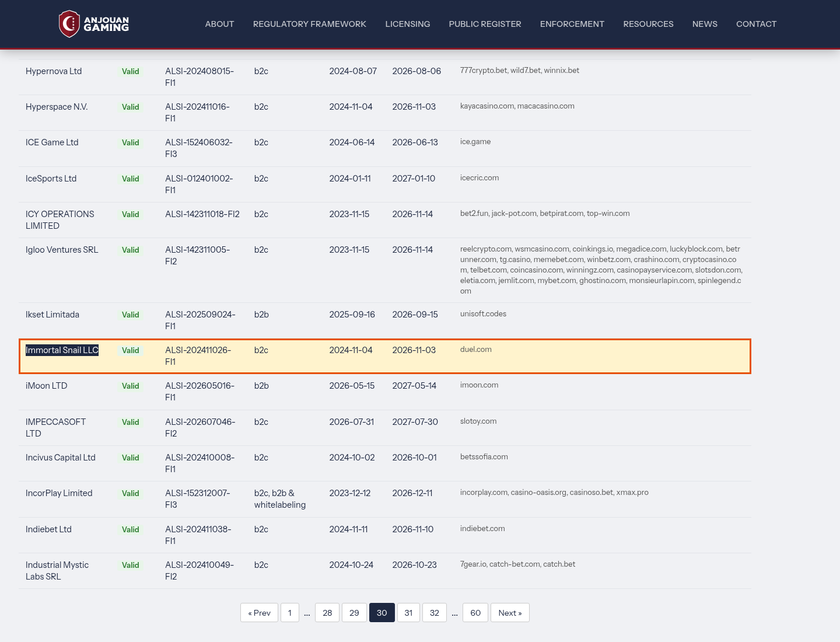Open the About menu item
Screen dimensions: 840x642
(219, 24)
